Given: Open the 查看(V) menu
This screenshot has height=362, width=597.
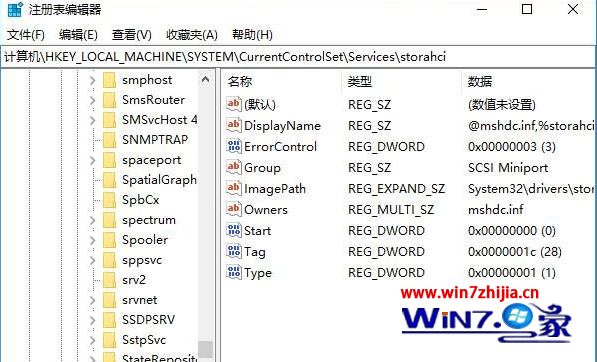Looking at the screenshot, I should [x=132, y=35].
